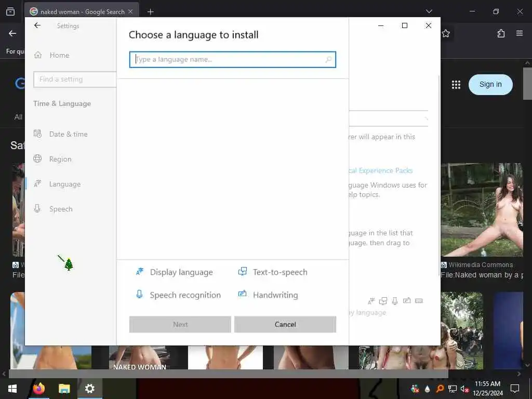This screenshot has width=532, height=399.
Task: Maximize the Settings window
Action: click(404, 25)
